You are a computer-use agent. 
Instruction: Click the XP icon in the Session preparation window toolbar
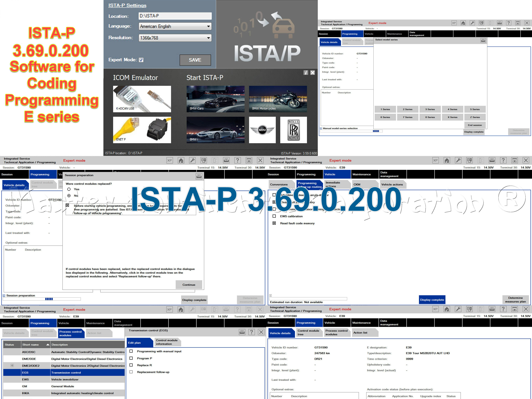click(x=170, y=160)
